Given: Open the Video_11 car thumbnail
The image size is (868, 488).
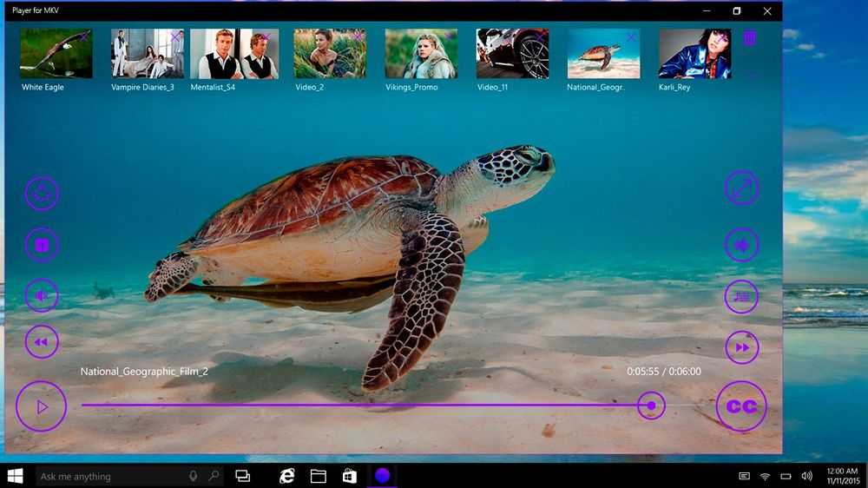Looking at the screenshot, I should (512, 54).
